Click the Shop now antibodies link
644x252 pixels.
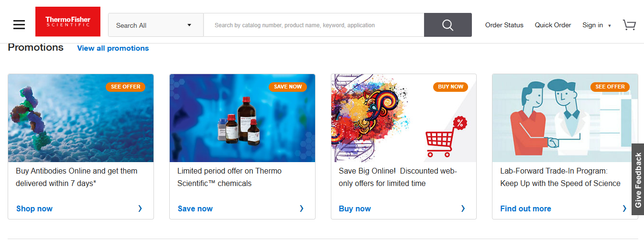34,208
